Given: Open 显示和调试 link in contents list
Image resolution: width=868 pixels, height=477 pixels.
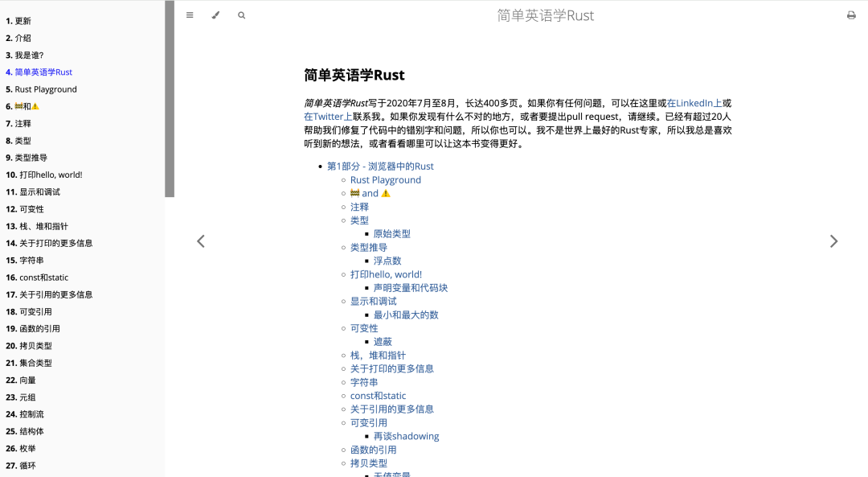Looking at the screenshot, I should pos(374,301).
